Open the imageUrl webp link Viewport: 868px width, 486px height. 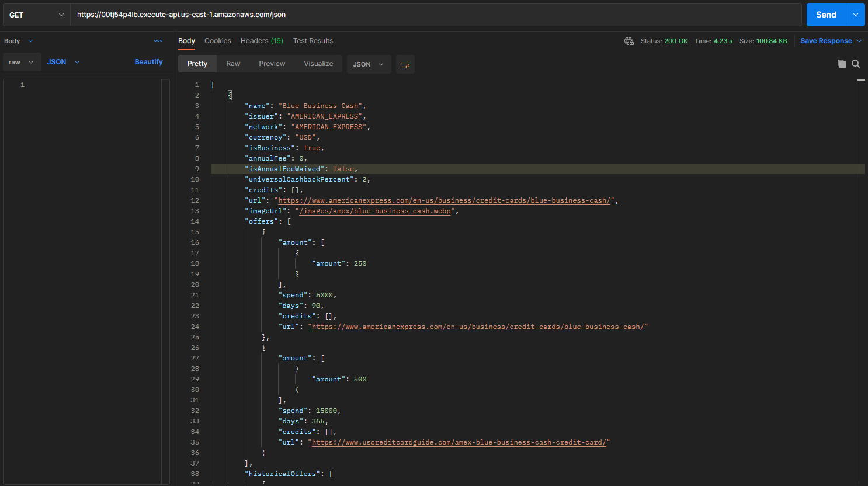coord(375,211)
